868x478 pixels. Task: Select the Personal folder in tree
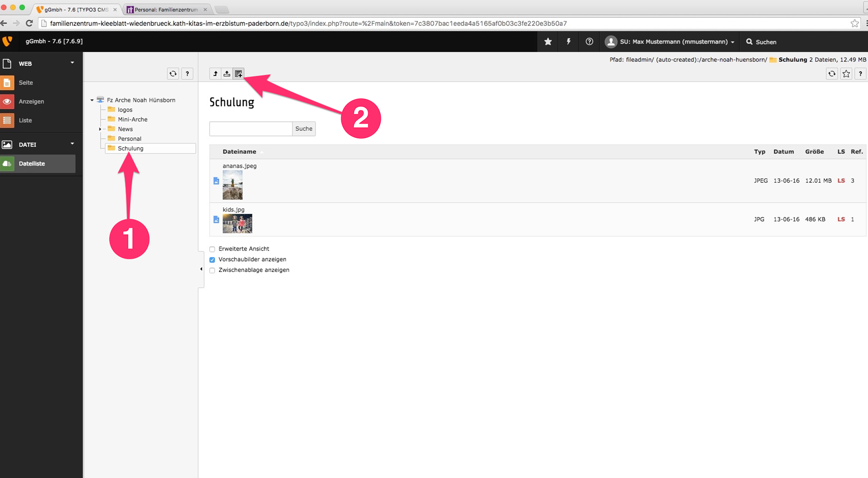coord(129,139)
